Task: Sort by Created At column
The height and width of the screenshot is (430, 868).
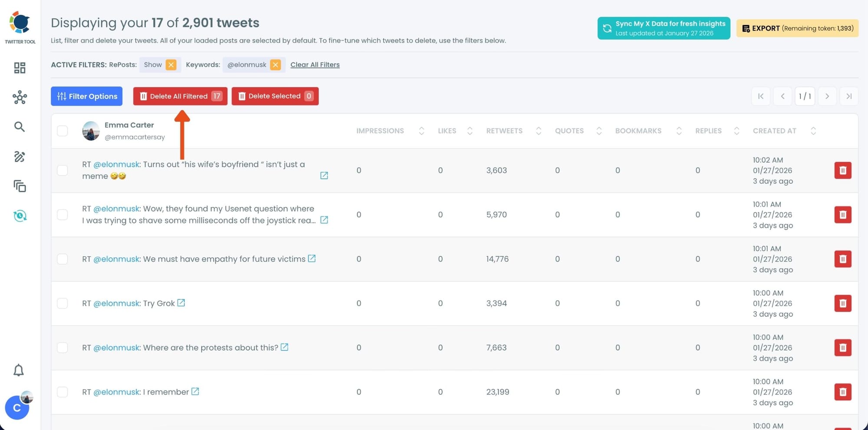Action: click(x=813, y=131)
